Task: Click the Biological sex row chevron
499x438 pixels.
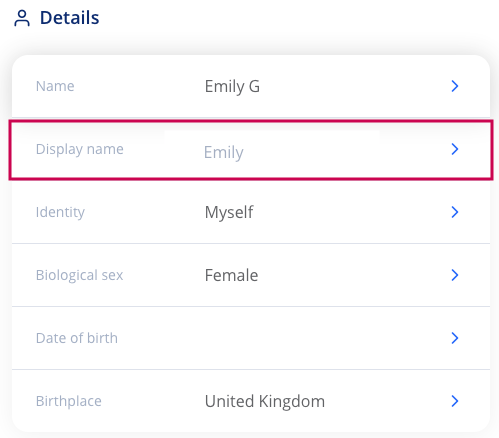Action: click(455, 275)
